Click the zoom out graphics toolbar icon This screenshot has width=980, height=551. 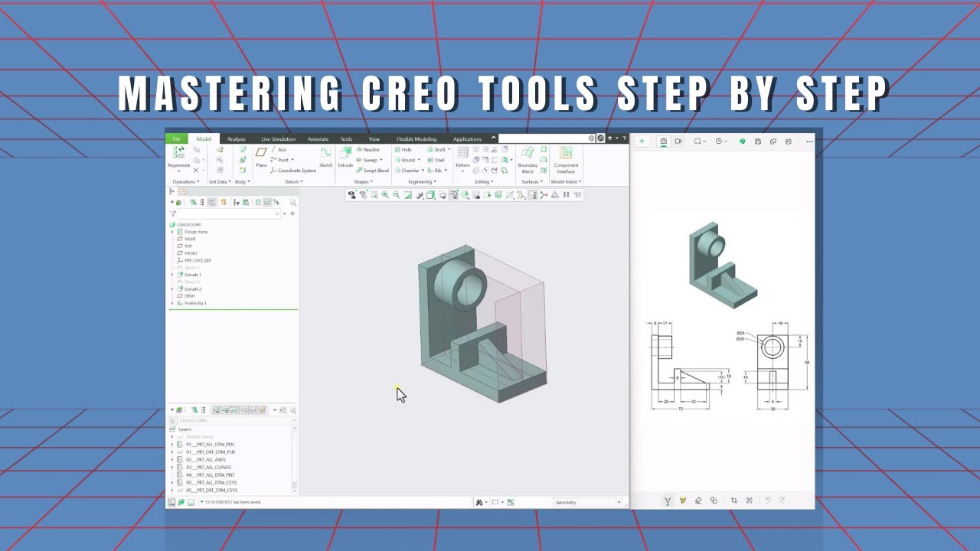pos(396,195)
